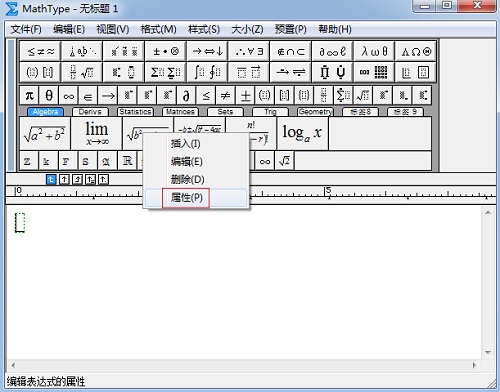
Task: Insert the plus-minus symbol from the small bar
Action: pos(245,96)
